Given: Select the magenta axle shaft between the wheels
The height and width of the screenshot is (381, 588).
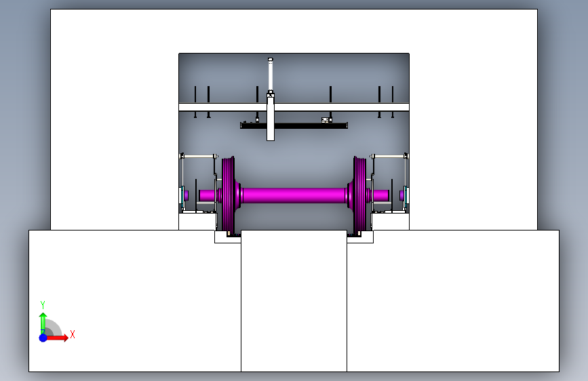Looking at the screenshot, I should pos(294,195).
